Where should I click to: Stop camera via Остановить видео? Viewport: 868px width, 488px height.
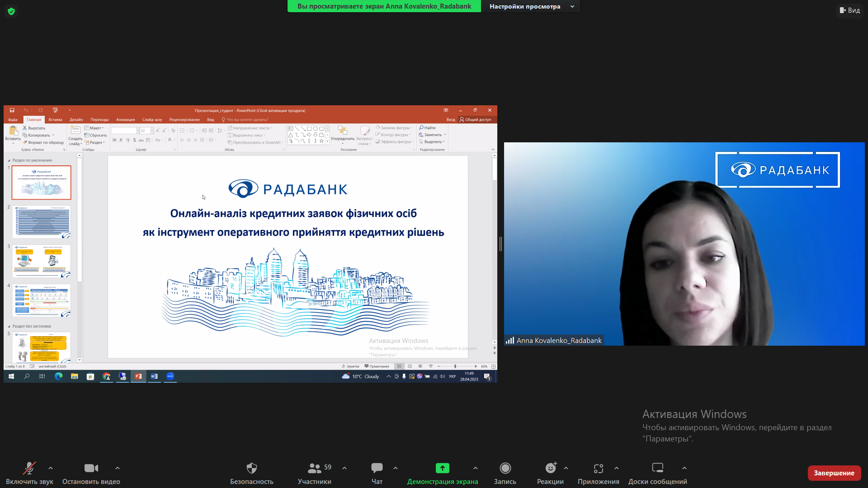point(91,473)
